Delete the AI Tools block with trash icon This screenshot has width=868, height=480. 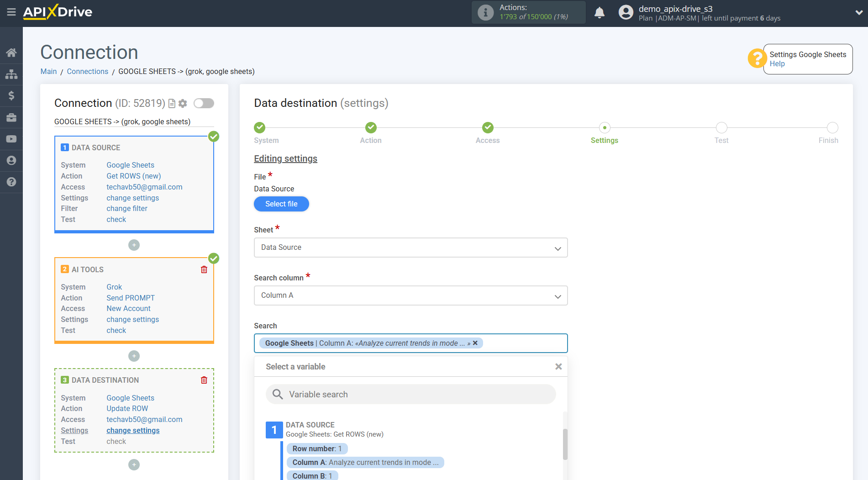pyautogui.click(x=204, y=269)
